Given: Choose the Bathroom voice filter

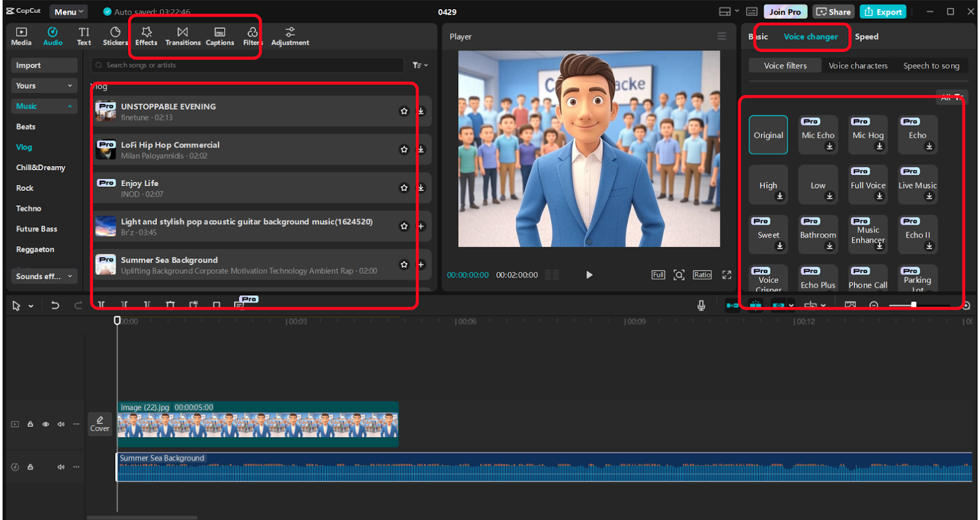Looking at the screenshot, I should pyautogui.click(x=818, y=235).
